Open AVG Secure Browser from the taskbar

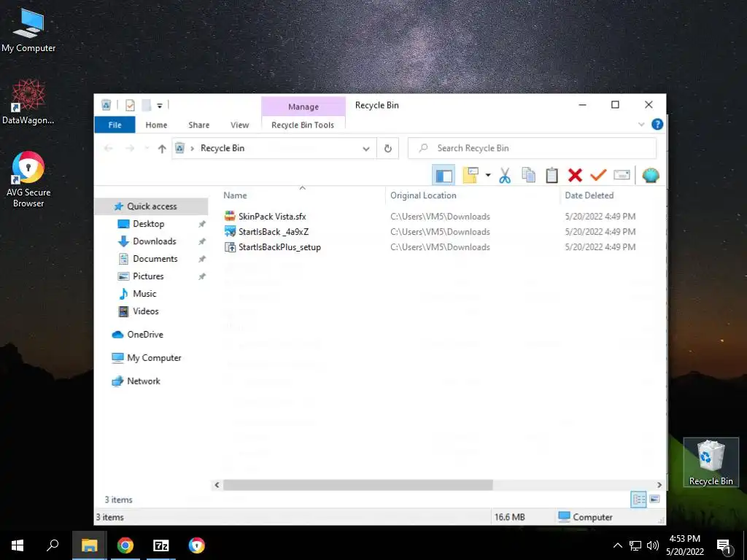pyautogui.click(x=197, y=545)
